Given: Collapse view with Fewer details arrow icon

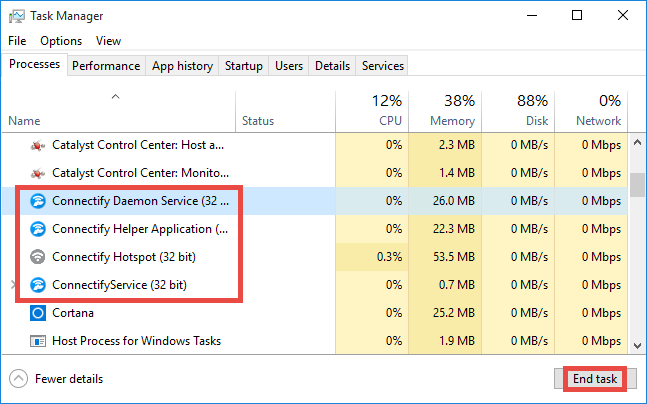Looking at the screenshot, I should tap(18, 378).
